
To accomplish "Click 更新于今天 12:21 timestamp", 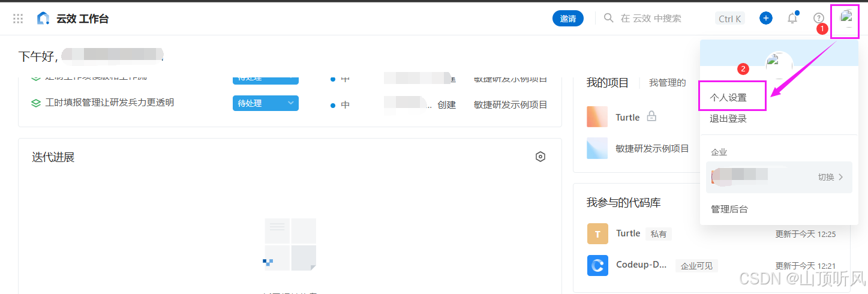I will (x=806, y=265).
